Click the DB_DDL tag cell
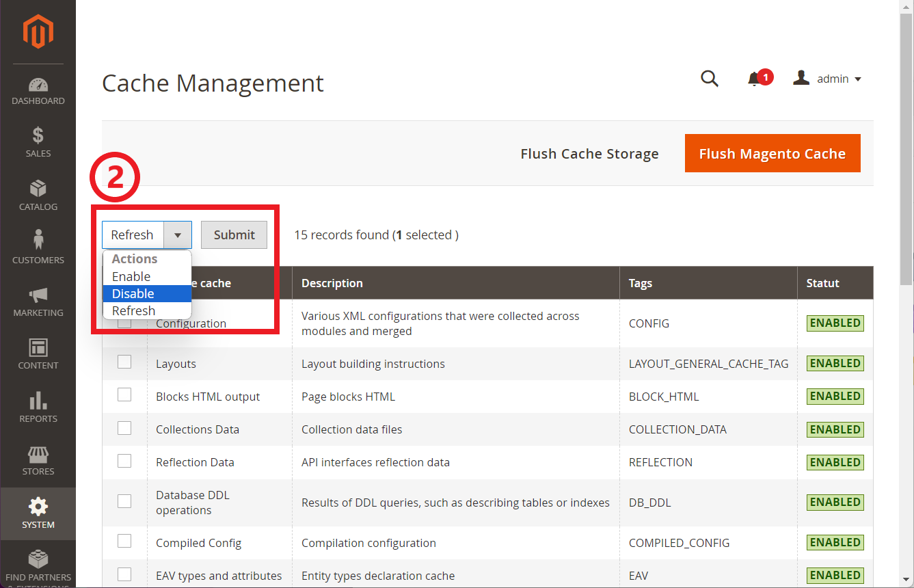Viewport: 914px width, 588px height. (650, 503)
